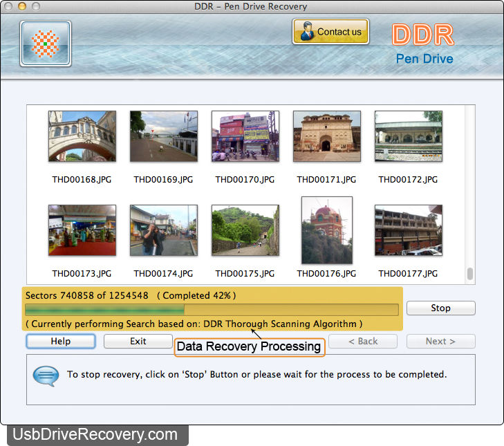Choose thumbnail THD00175.JPG green hill
504x446 pixels.
245,230
